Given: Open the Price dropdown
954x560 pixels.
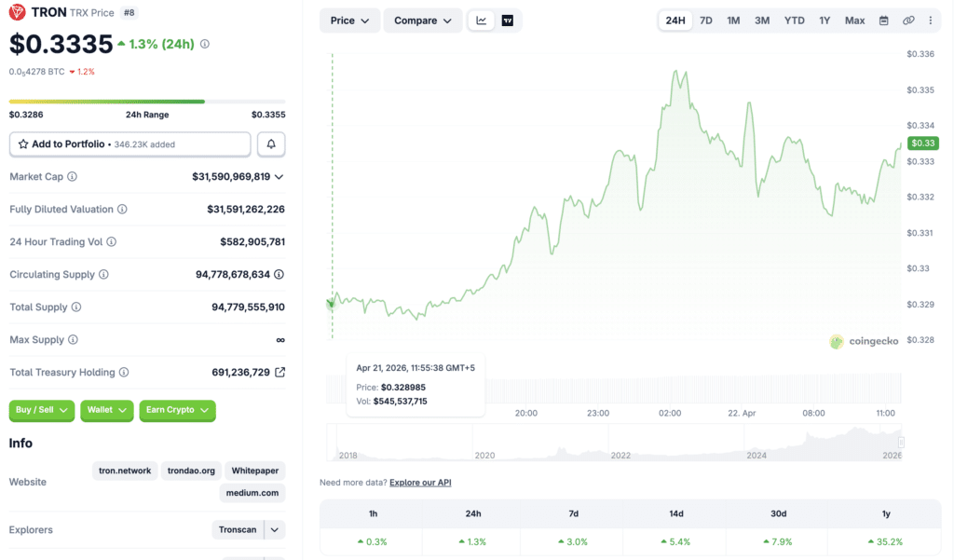Looking at the screenshot, I should pos(349,20).
